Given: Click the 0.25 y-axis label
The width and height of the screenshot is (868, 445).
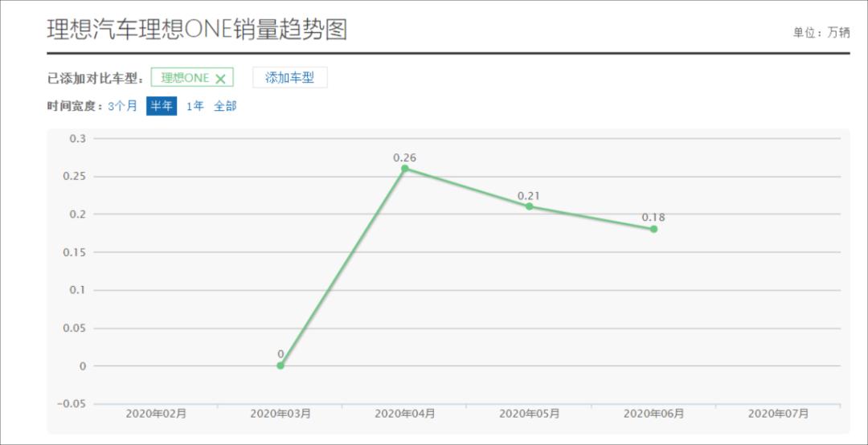Looking at the screenshot, I should pos(75,177).
